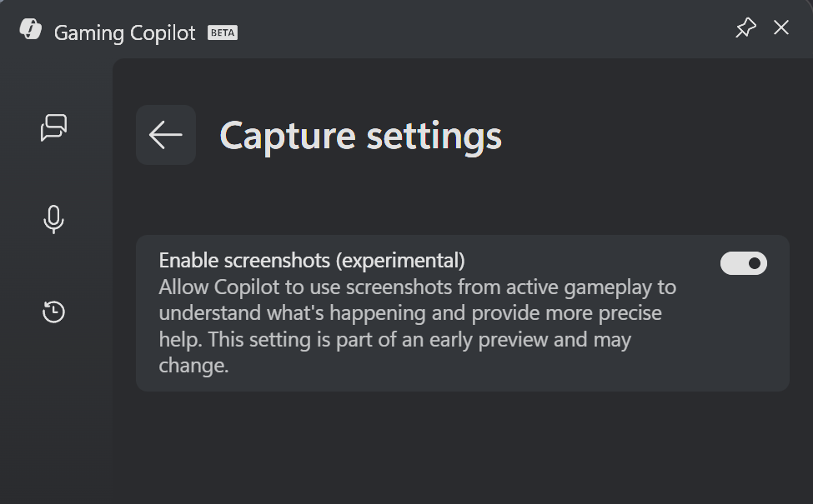Click the microphone voice mode icon
The image size is (813, 504).
point(53,220)
